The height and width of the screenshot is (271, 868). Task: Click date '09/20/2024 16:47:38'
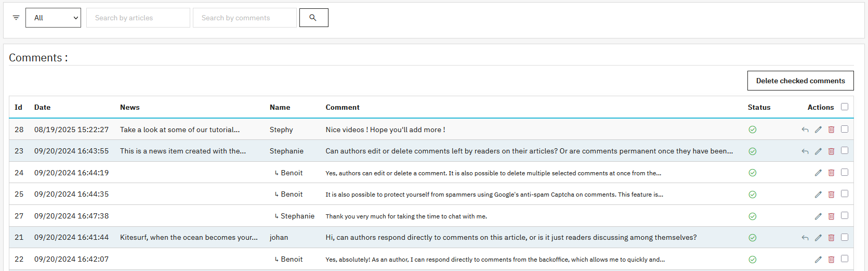[72, 216]
